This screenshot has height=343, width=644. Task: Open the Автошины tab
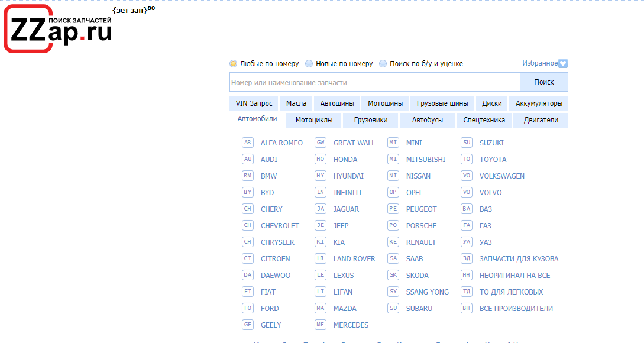pos(337,103)
